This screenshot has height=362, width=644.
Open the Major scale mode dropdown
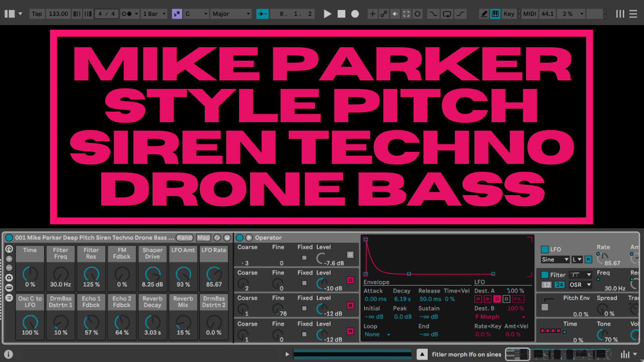coord(231,14)
